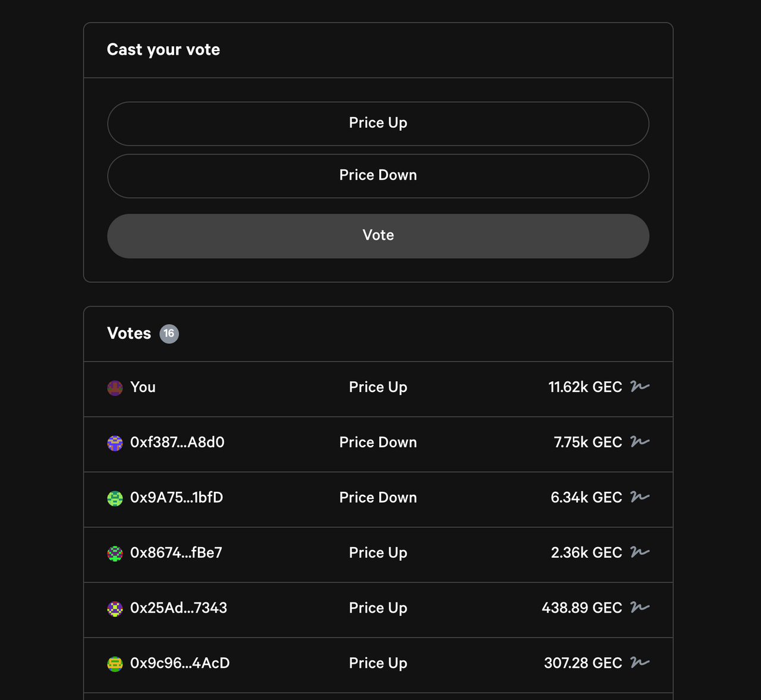Viewport: 761px width, 700px height.
Task: Open voter address 0x8674...fBe7
Action: 176,553
